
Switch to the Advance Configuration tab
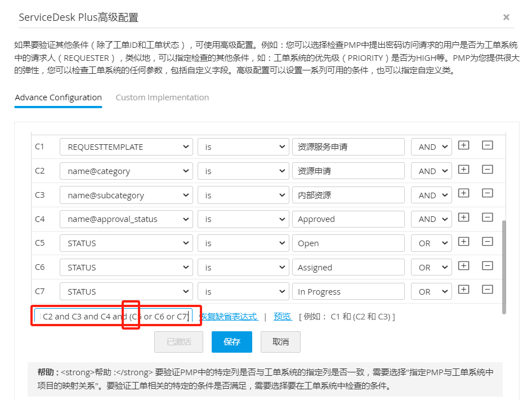click(x=59, y=97)
